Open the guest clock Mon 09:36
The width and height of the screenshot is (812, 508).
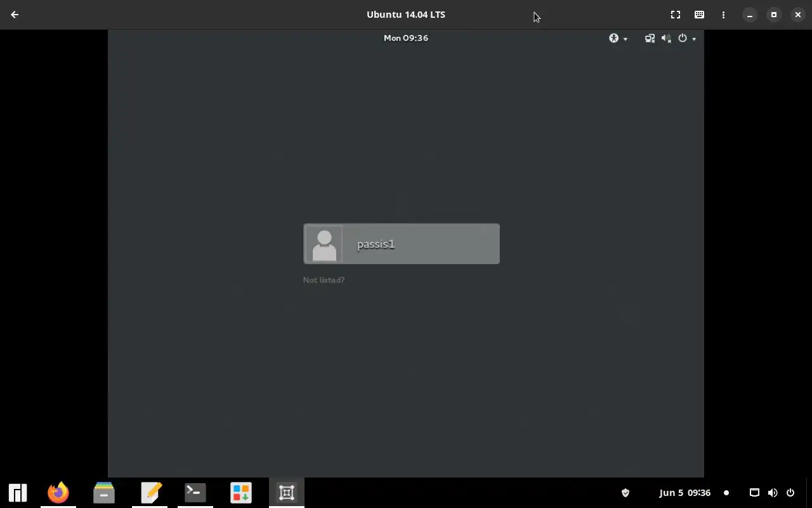tap(406, 38)
